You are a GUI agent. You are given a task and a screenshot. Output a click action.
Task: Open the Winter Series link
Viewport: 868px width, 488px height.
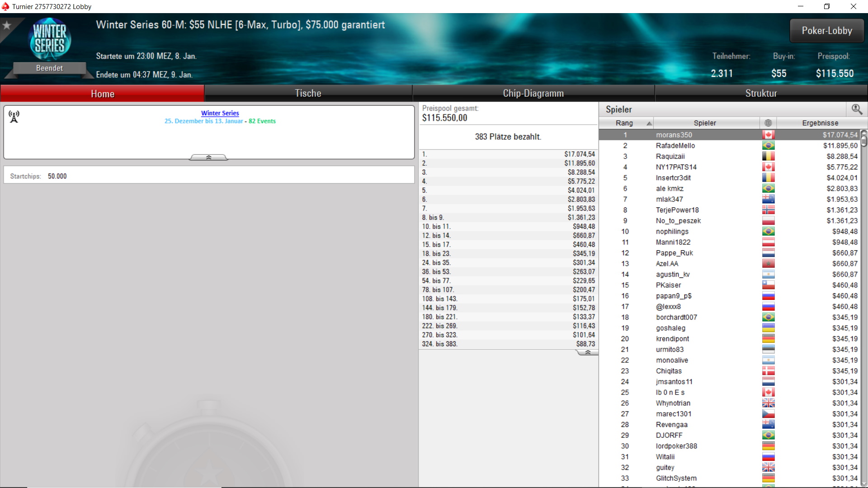tap(220, 113)
